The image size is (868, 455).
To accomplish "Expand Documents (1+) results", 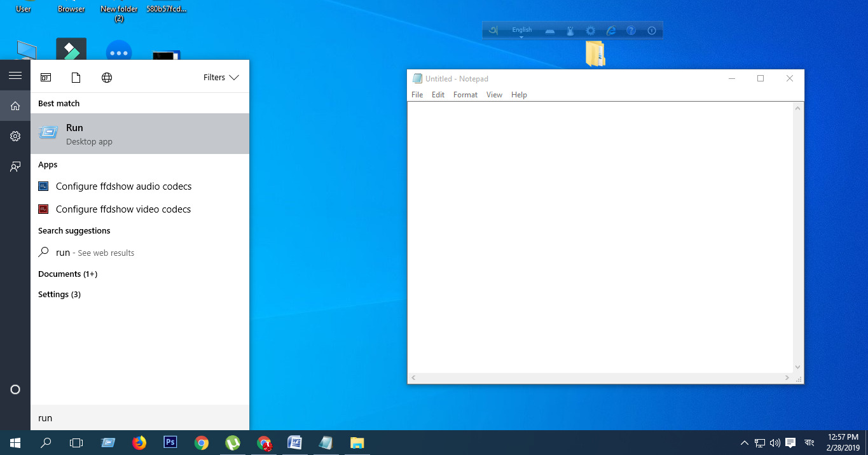I will coord(67,274).
